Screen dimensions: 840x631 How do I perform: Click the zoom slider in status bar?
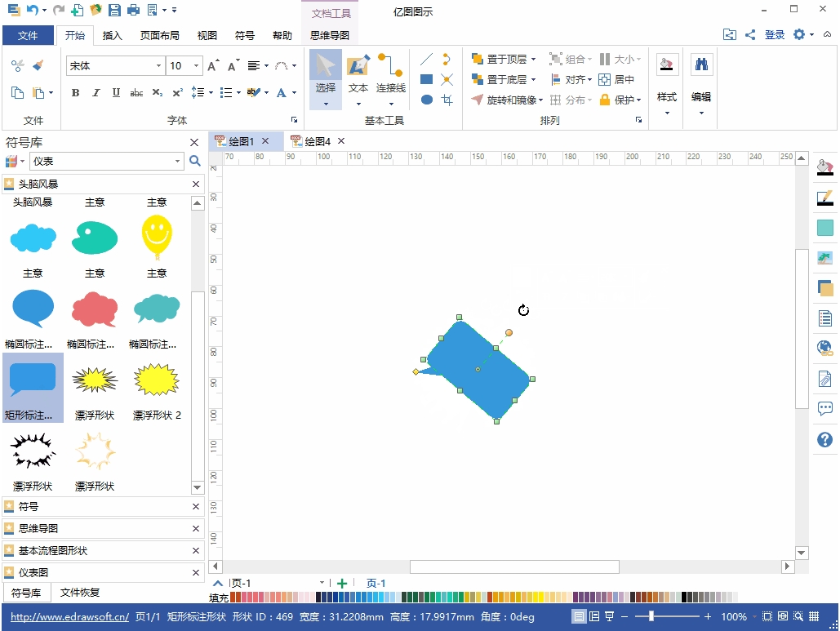(651, 616)
